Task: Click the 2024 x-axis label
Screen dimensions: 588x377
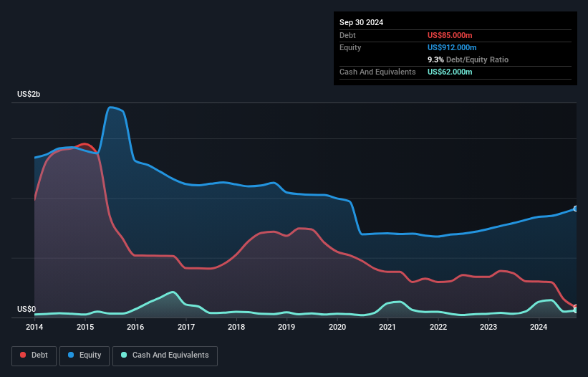Action: [539, 327]
